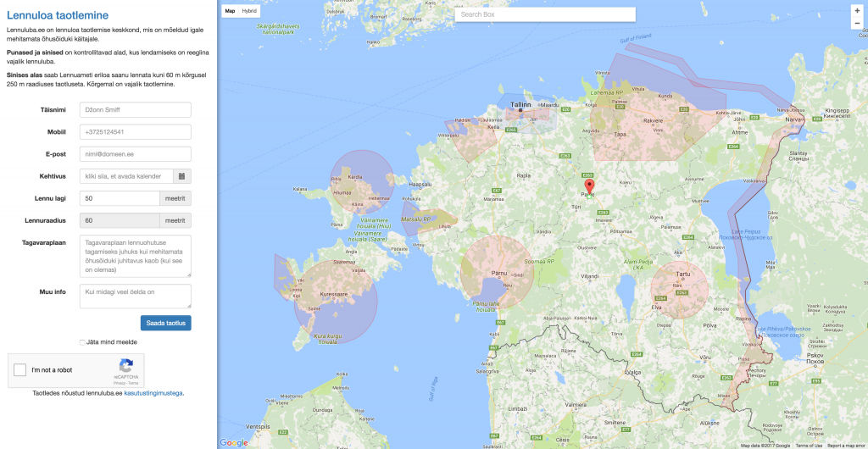Open the map 'Terms of Use' link
Screen dimensions: 868x449
(809, 446)
